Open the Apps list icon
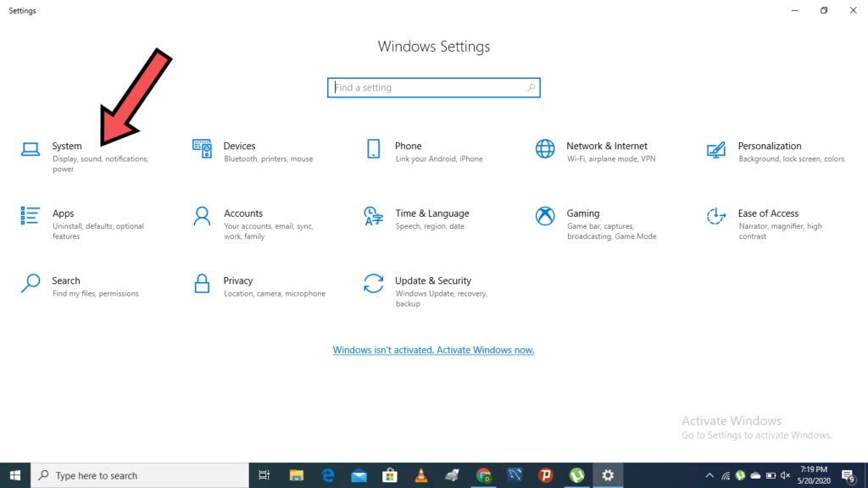Viewport: 868px width, 488px height. 31,216
